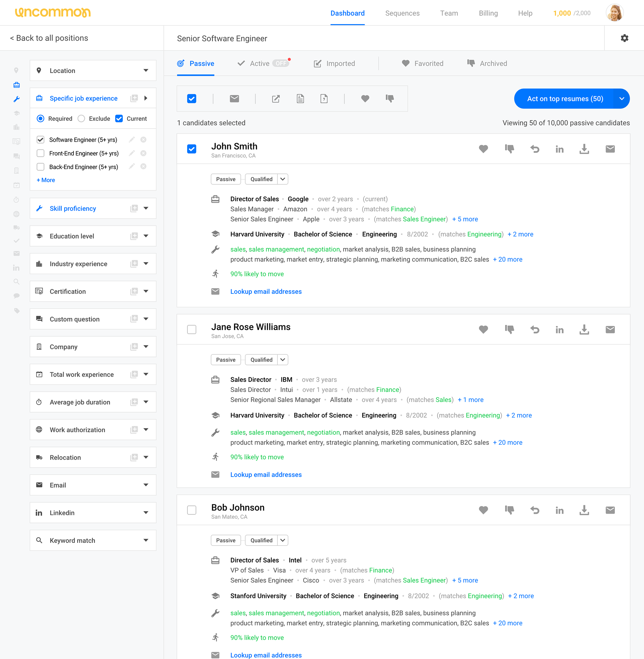Click the bulk email envelope toolbar icon
The image size is (644, 659).
[x=234, y=98]
